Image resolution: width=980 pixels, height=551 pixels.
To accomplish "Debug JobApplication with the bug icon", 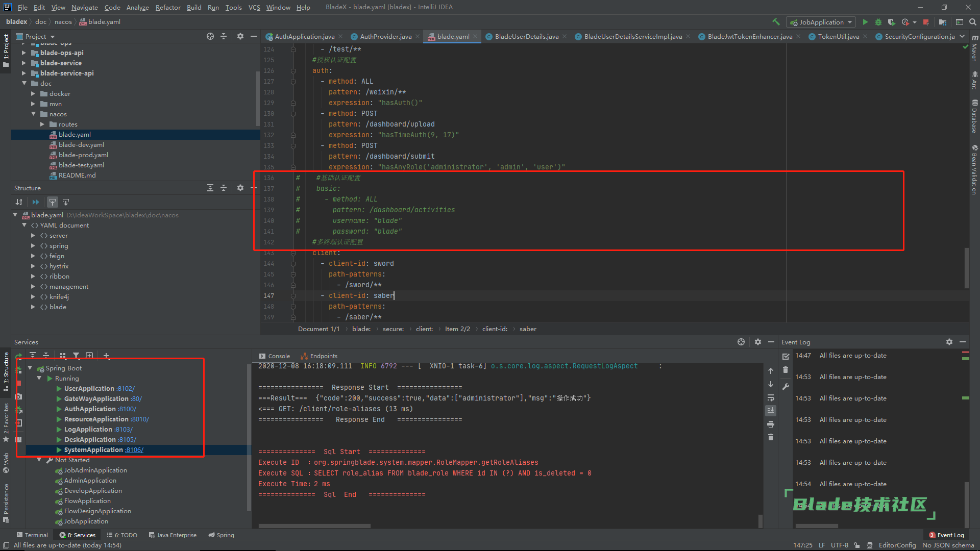I will 878,22.
